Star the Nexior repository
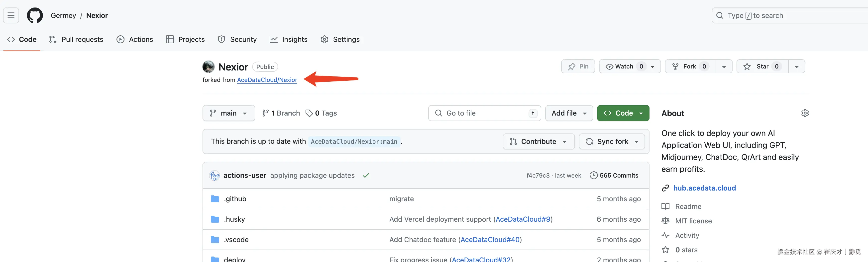 (762, 66)
